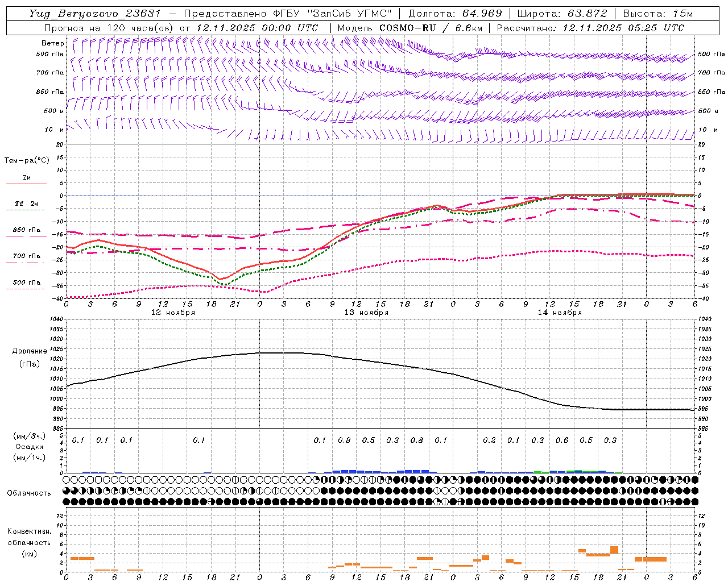Click the Тем-ра(°C) axis label

point(27,161)
